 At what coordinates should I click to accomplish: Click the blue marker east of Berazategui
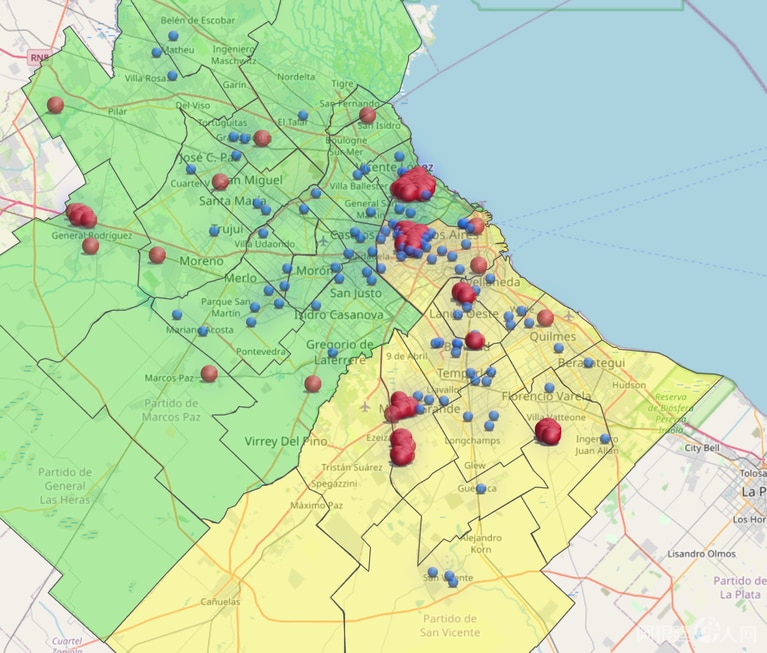588,363
